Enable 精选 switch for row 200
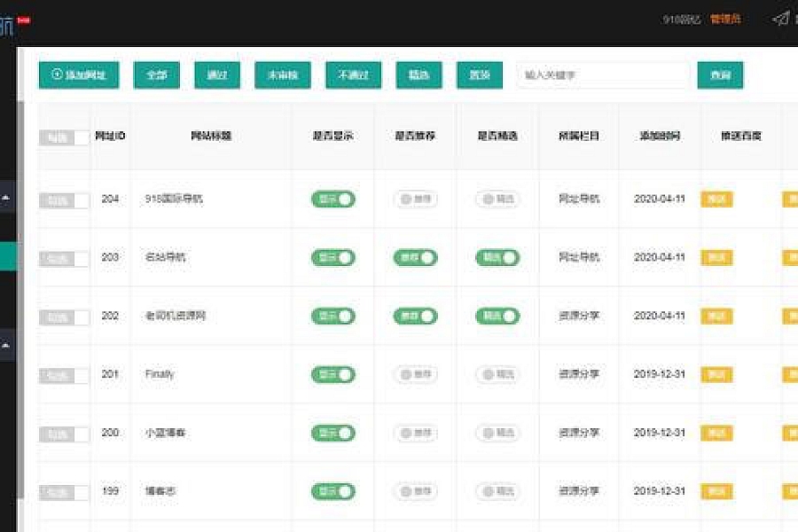 [497, 434]
